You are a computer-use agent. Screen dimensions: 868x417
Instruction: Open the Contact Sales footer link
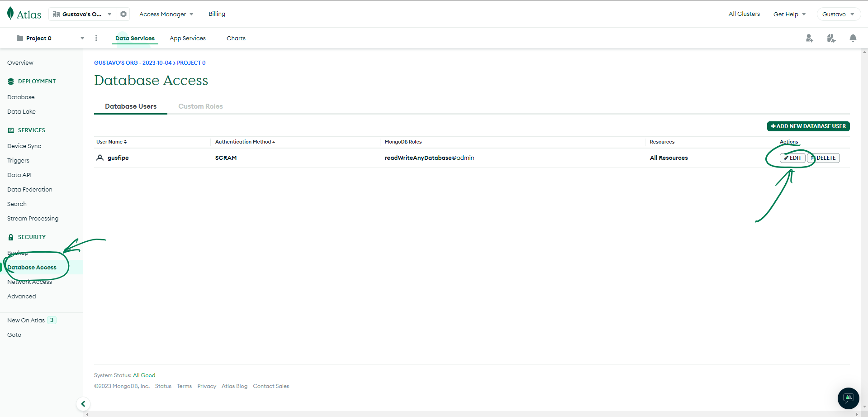coord(271,386)
